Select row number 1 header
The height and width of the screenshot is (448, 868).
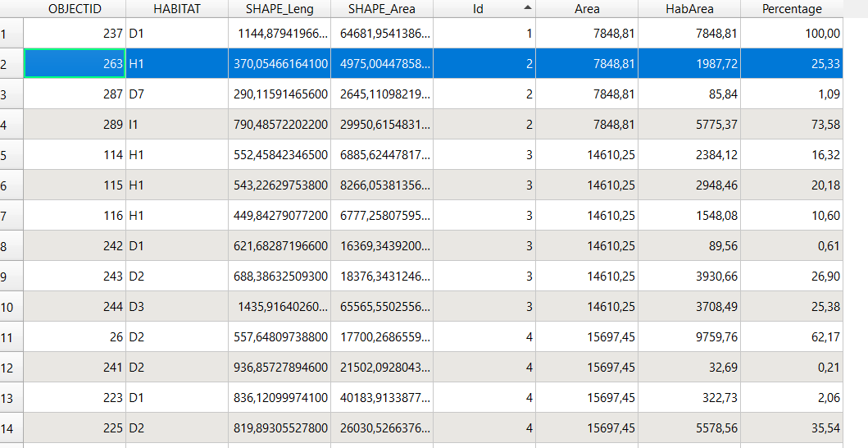pos(11,34)
